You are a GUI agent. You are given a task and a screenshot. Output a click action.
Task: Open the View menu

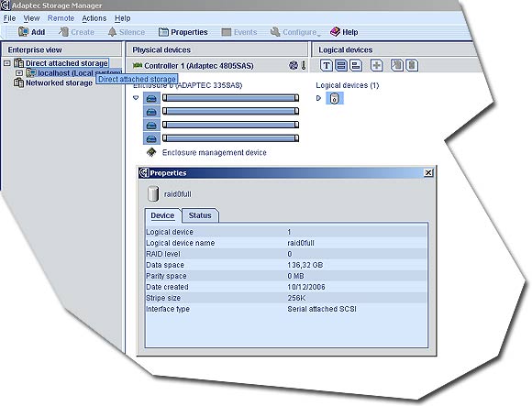[31, 18]
